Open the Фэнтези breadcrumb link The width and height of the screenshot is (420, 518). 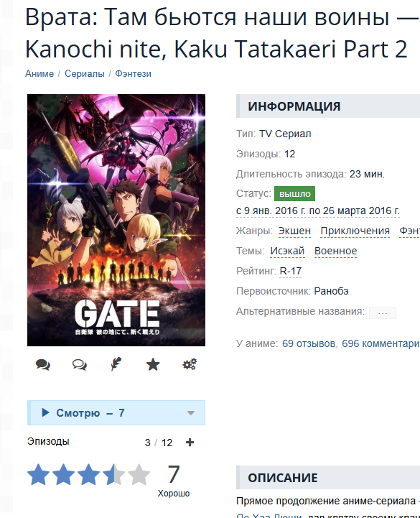133,73
